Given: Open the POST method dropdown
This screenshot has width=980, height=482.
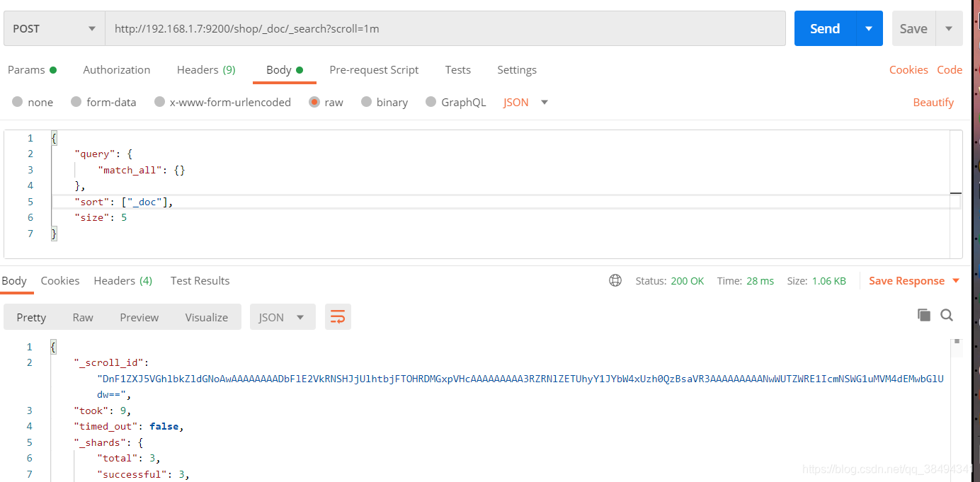Looking at the screenshot, I should pos(55,28).
